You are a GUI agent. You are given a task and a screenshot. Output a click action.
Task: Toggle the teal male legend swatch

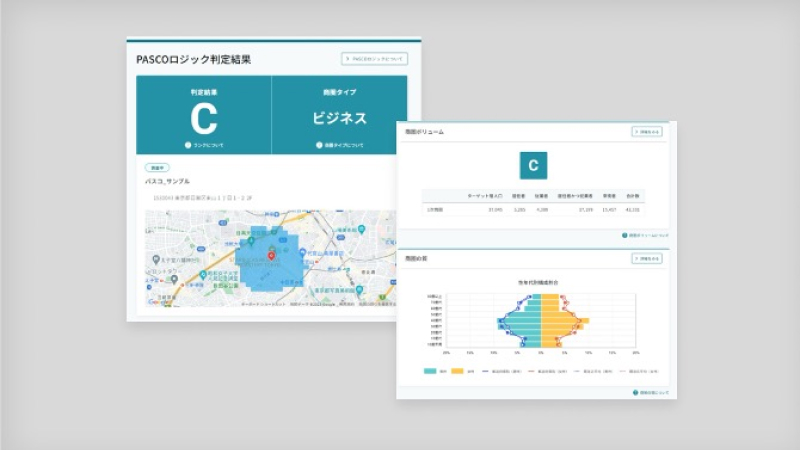click(430, 371)
